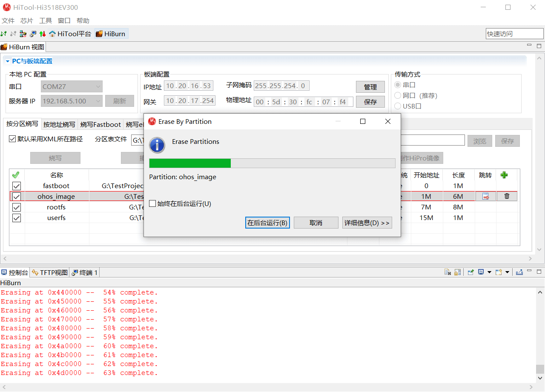
Task: Open the 帮助 menu
Action: pos(83,20)
